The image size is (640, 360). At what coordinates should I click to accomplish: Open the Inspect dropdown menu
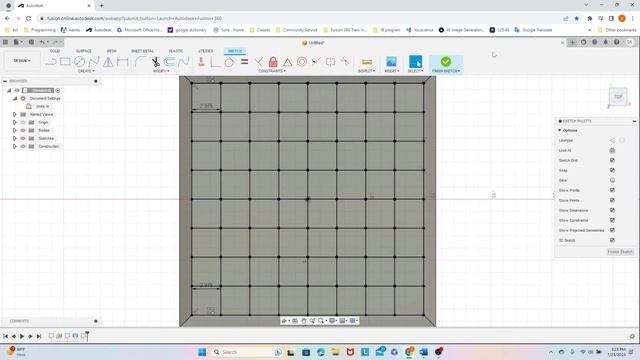(367, 71)
